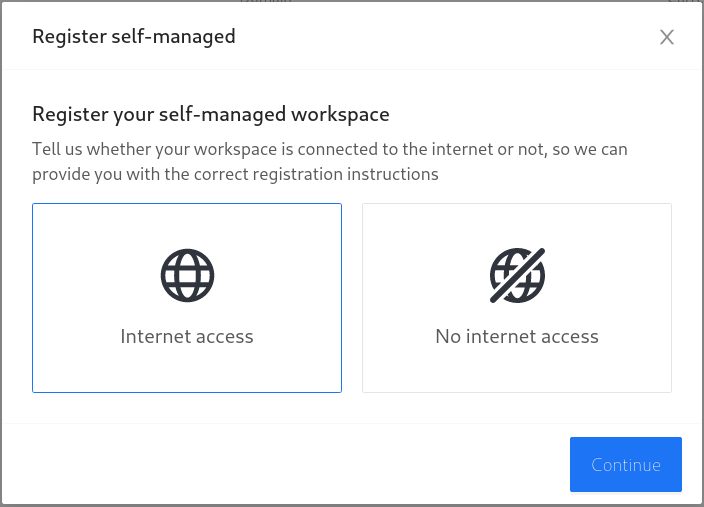Click the globe icon for Internet access
Image resolution: width=704 pixels, height=507 pixels.
[x=187, y=275]
